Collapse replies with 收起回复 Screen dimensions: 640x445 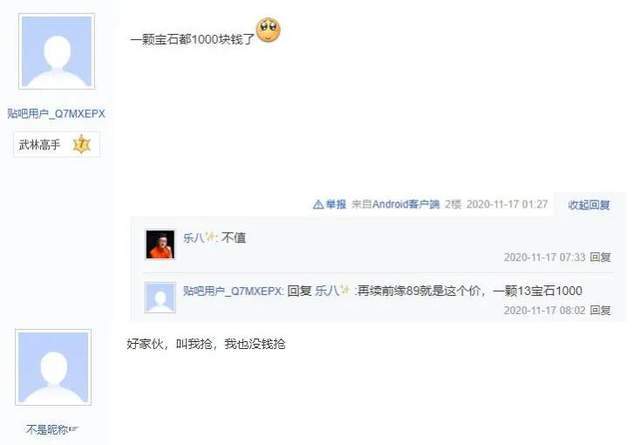pos(589,205)
